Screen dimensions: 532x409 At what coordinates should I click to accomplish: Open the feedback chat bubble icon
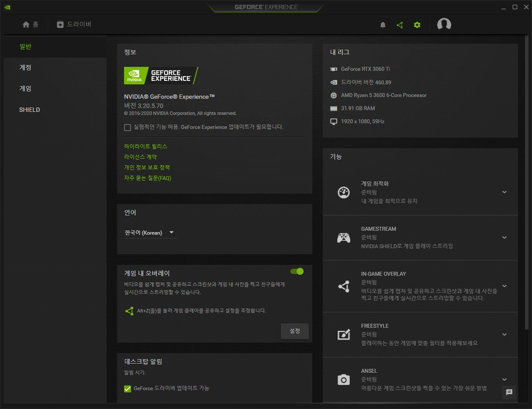[509, 392]
